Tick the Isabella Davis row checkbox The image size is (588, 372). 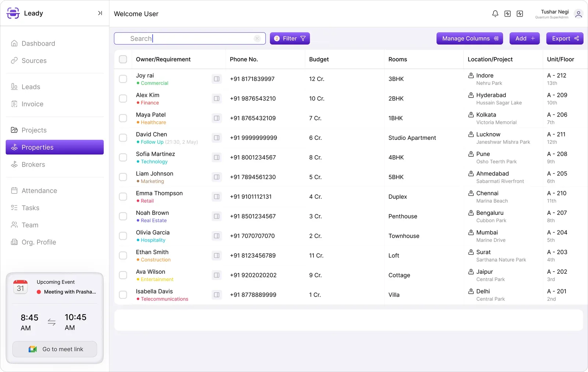tap(123, 295)
